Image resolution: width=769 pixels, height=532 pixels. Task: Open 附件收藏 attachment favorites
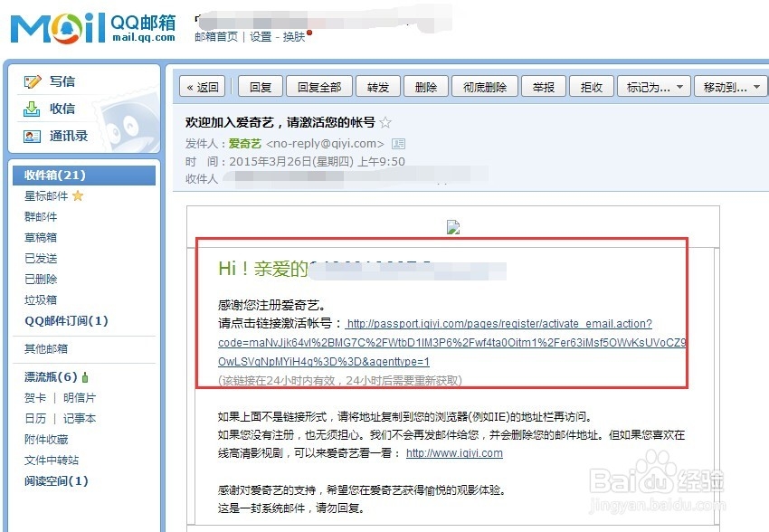46,440
